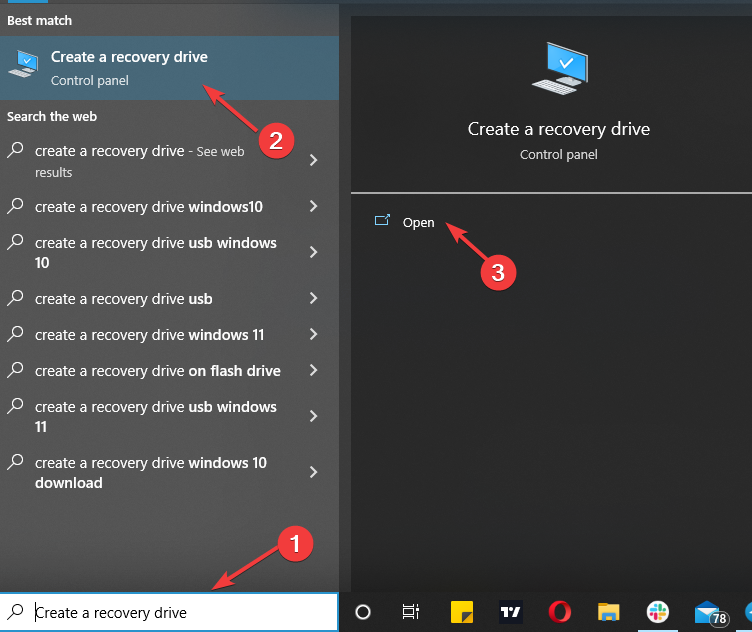Select 'create a recovery drive usb windows 10'
The height and width of the screenshot is (632, 752).
pyautogui.click(x=155, y=253)
